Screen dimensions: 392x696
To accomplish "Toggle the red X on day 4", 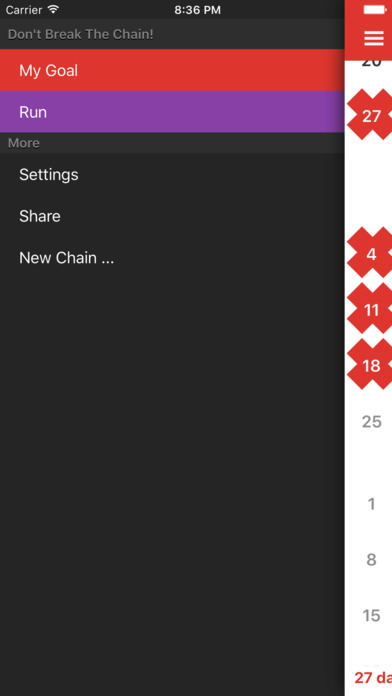I will (x=369, y=253).
